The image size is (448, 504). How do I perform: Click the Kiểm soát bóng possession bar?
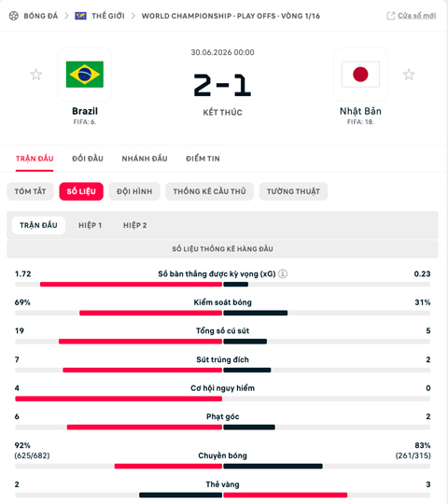click(x=222, y=313)
